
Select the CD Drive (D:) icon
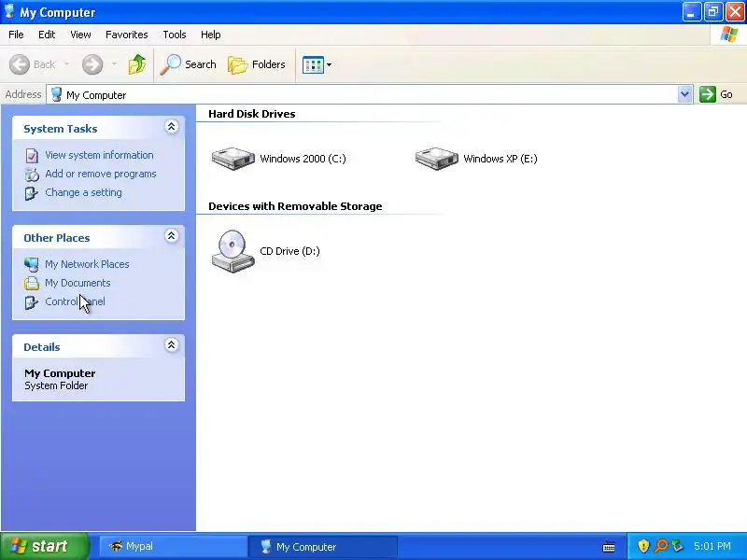(x=233, y=251)
